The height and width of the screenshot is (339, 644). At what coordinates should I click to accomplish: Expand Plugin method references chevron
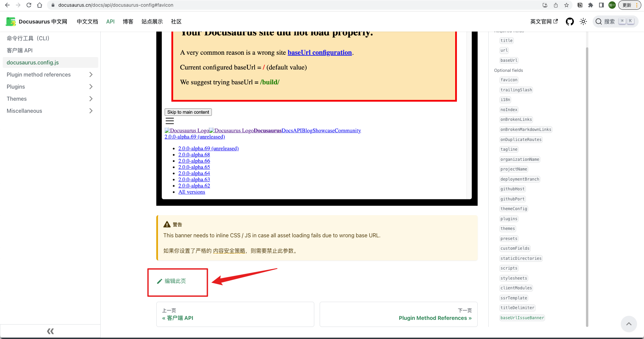(x=91, y=75)
